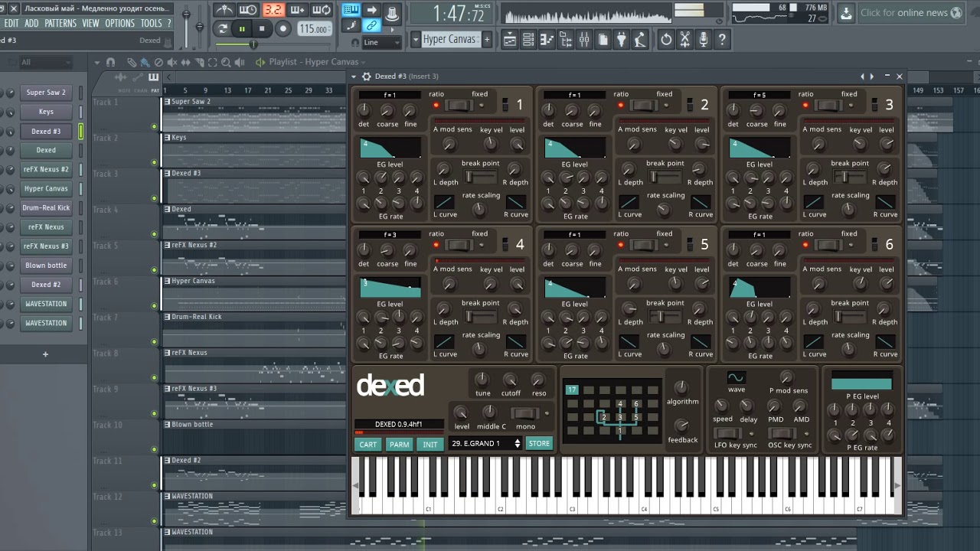Stop playback with the stop button
This screenshot has height=551, width=980.
262,28
